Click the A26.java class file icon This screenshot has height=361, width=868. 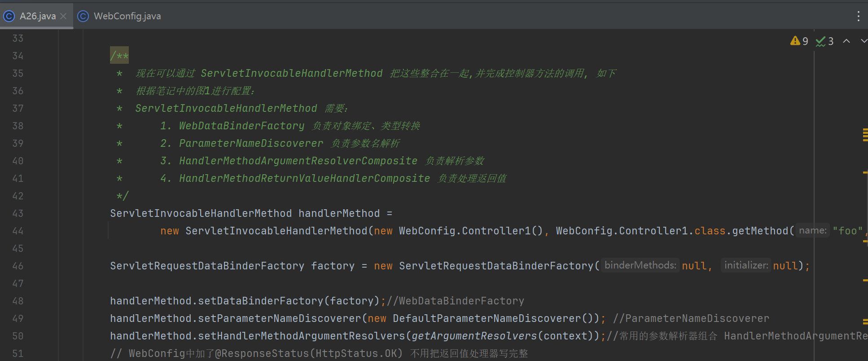(x=9, y=16)
